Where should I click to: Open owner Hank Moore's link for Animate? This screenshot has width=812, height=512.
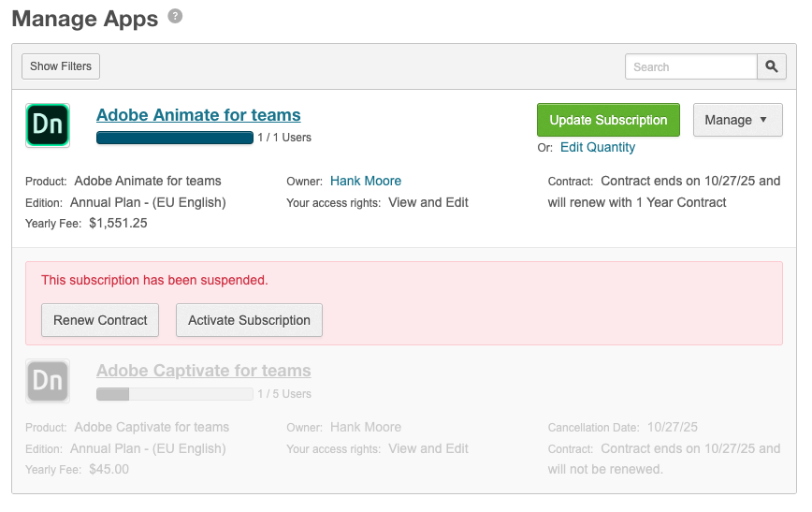[365, 181]
